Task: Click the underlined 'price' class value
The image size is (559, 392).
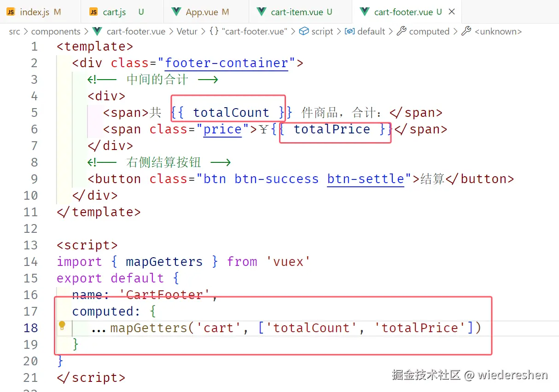Action: point(222,130)
